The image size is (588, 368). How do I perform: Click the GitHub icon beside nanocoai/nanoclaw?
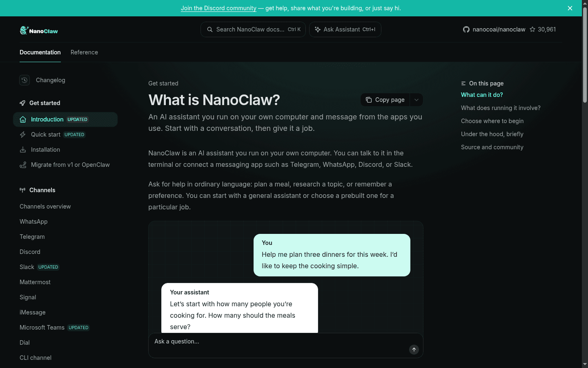(x=466, y=29)
